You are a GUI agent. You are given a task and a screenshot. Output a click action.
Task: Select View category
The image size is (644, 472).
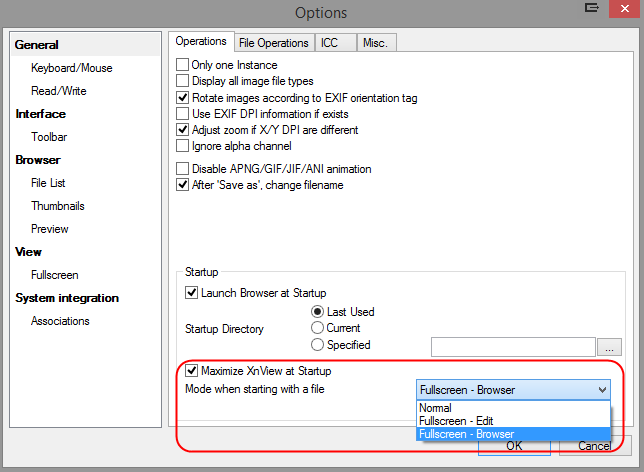tap(28, 252)
